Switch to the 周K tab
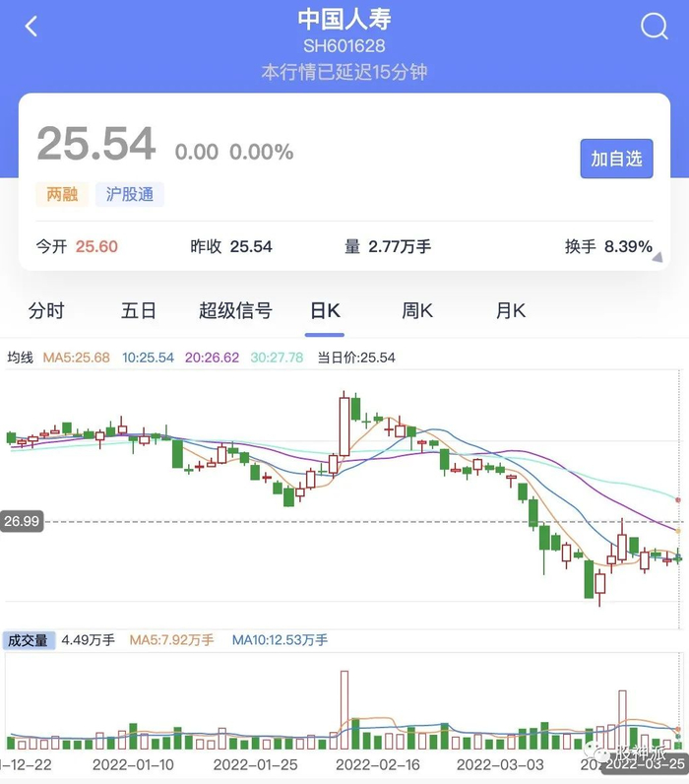689x784 pixels. coord(417,311)
